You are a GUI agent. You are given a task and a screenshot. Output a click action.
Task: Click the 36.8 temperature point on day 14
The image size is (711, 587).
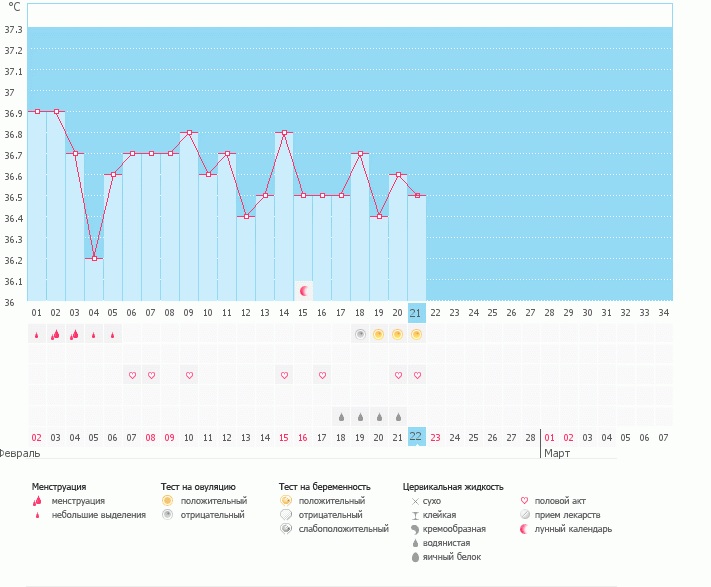coord(284,132)
